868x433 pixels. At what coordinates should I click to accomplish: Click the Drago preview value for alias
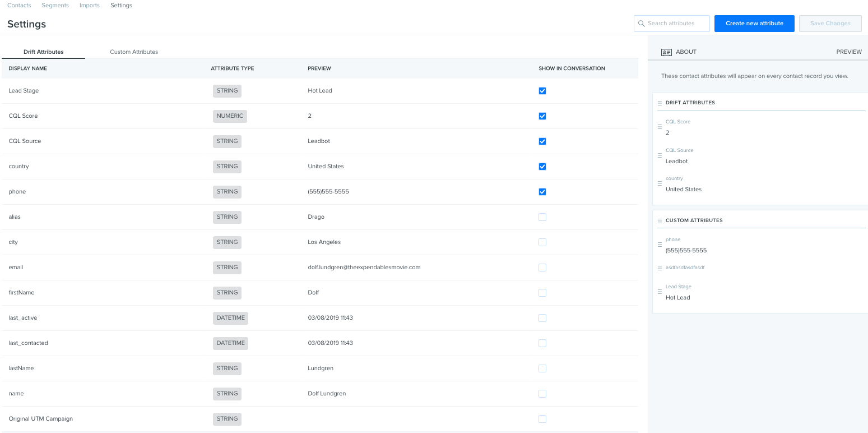click(316, 217)
